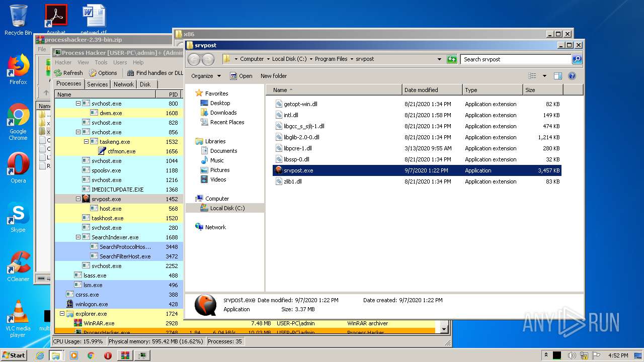
Task: Open Options in Process Hacker toolbar
Action: point(103,73)
